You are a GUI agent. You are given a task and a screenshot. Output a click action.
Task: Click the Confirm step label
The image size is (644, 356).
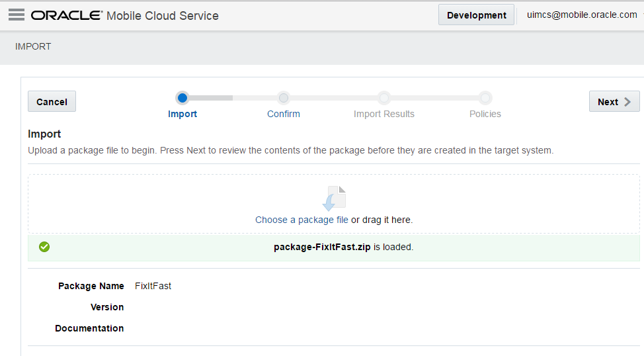(284, 114)
